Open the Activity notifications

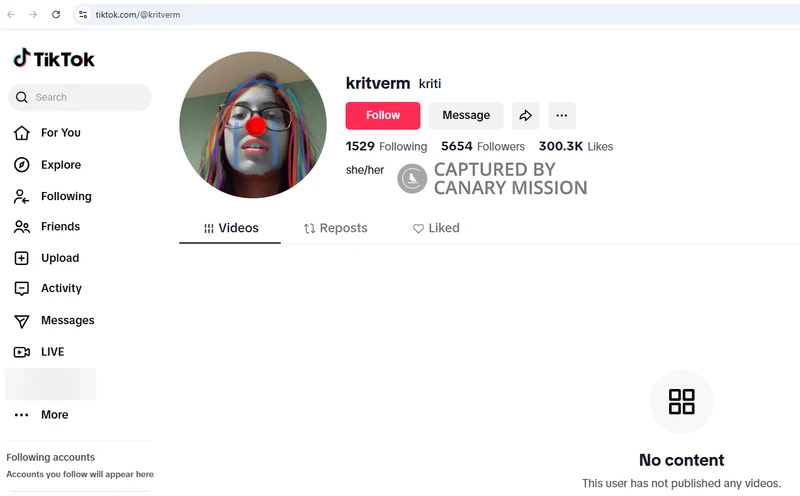[x=60, y=289]
